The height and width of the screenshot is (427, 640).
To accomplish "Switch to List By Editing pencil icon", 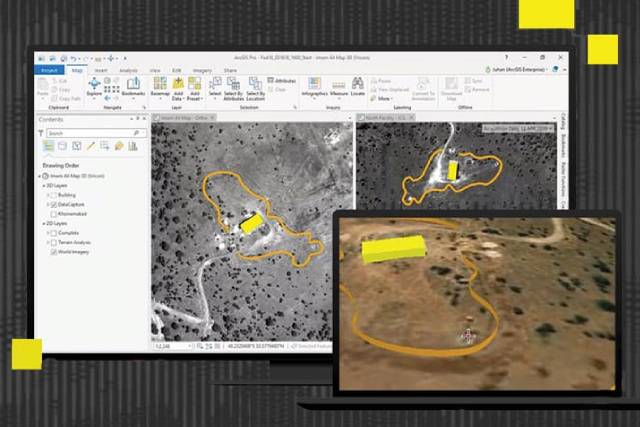I will 91,146.
